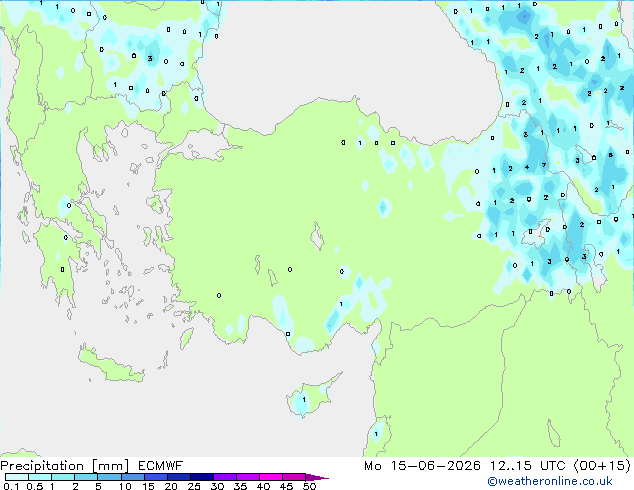Screen dimensions: 634x490
Task: Click the '0.5' legend scale label
Action: (35, 486)
